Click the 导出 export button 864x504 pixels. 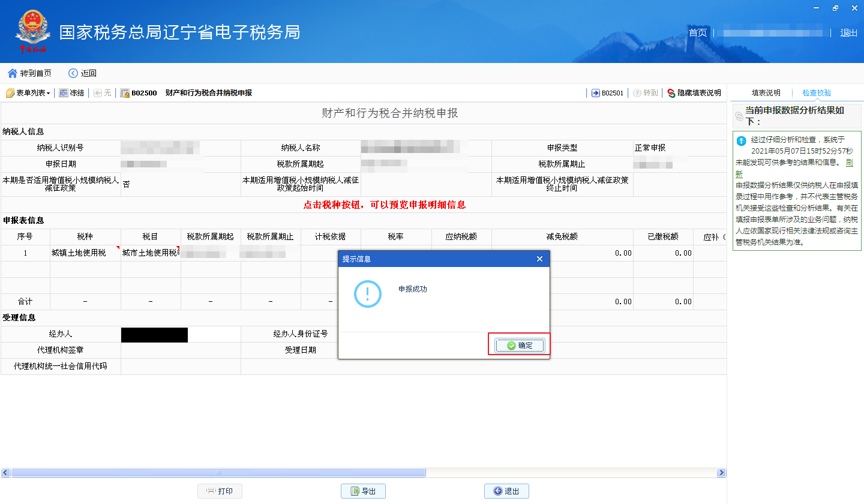363,491
